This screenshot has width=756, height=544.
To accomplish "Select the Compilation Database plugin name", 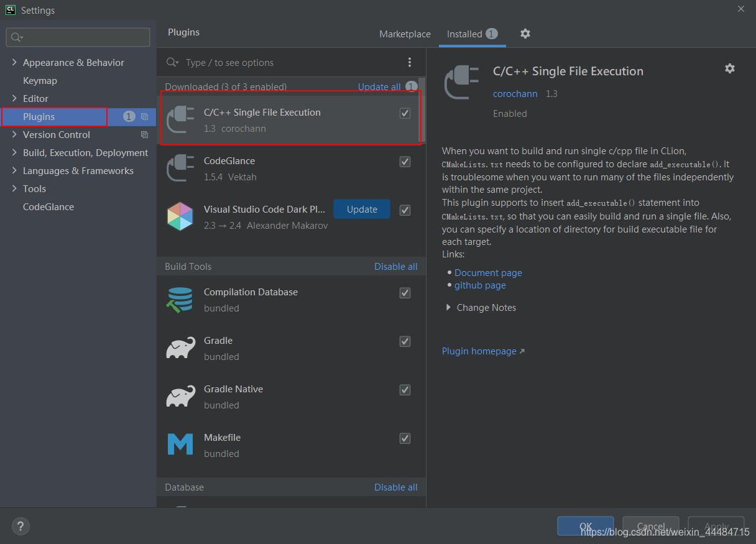I will point(251,292).
